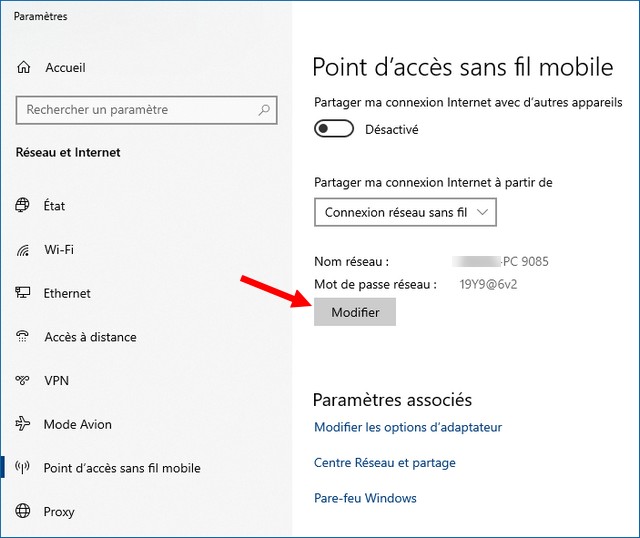This screenshot has width=640, height=538.
Task: Click the Modifier button
Action: tap(355, 312)
